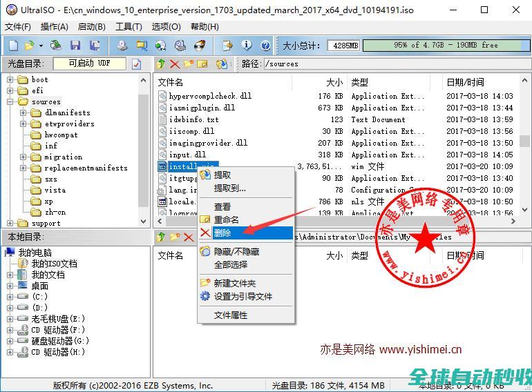
Task: Click the boot properties icon beside 可启动 UDF
Action: click(x=137, y=64)
